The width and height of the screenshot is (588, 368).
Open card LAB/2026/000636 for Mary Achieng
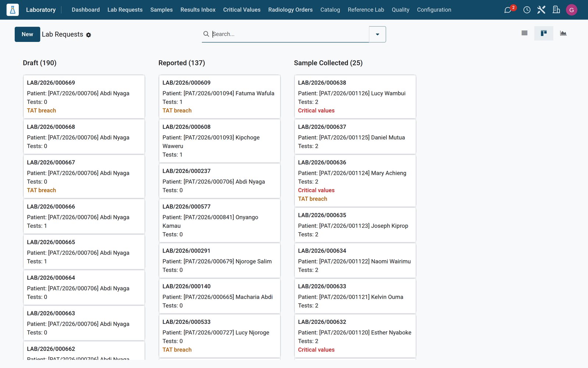click(355, 181)
